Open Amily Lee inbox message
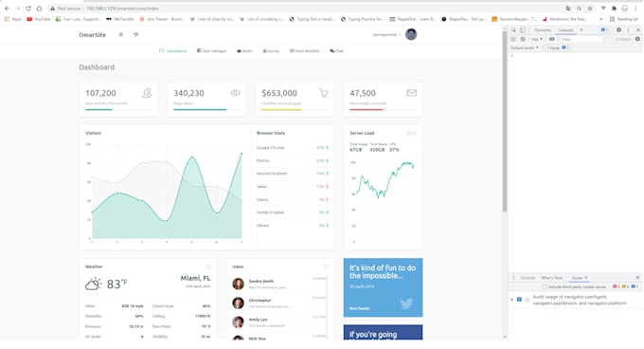Viewport: 644px width, 349px height. (x=279, y=321)
